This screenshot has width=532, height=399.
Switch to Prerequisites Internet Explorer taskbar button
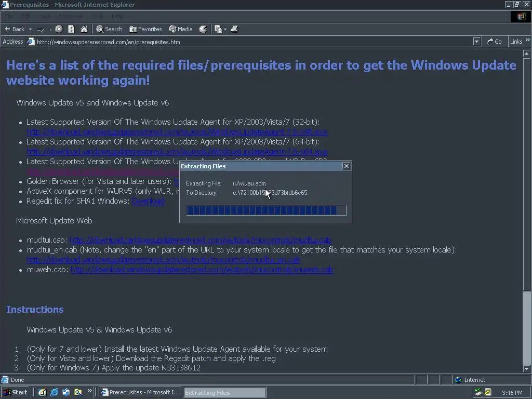140,392
